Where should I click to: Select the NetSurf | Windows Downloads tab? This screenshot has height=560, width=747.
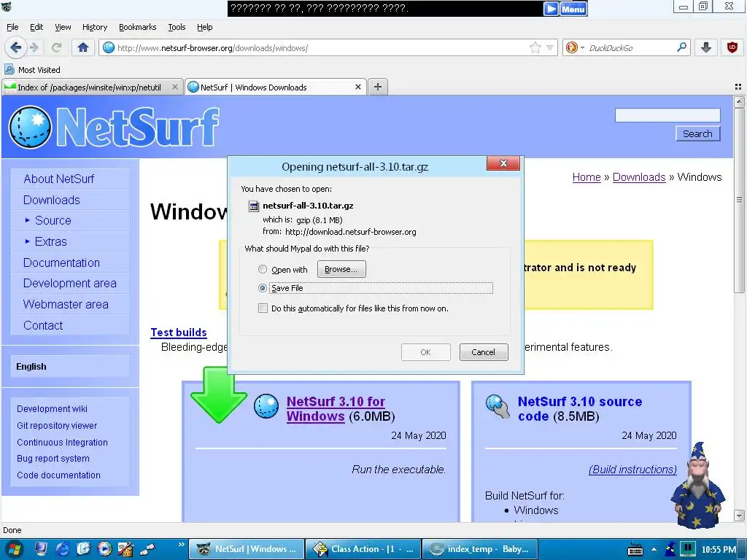point(275,87)
